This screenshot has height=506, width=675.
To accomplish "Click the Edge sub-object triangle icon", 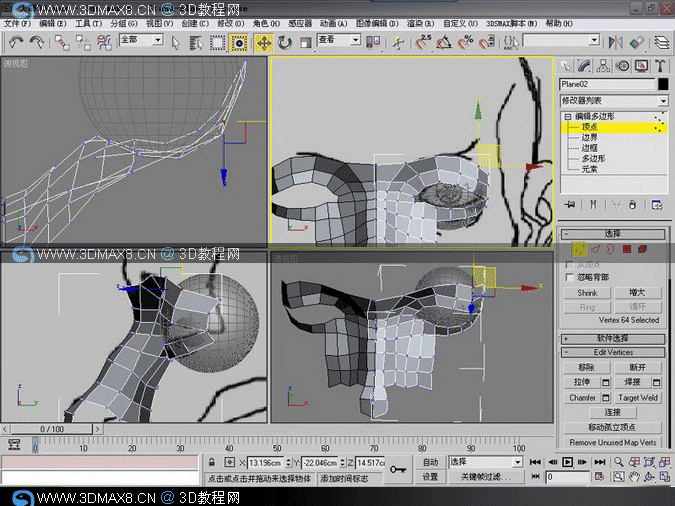I will (x=594, y=249).
